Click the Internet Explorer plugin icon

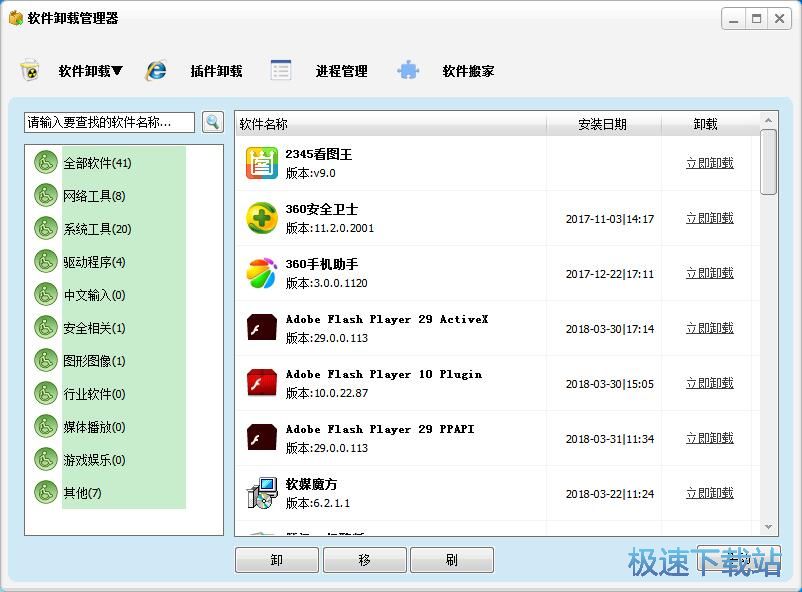tap(156, 70)
